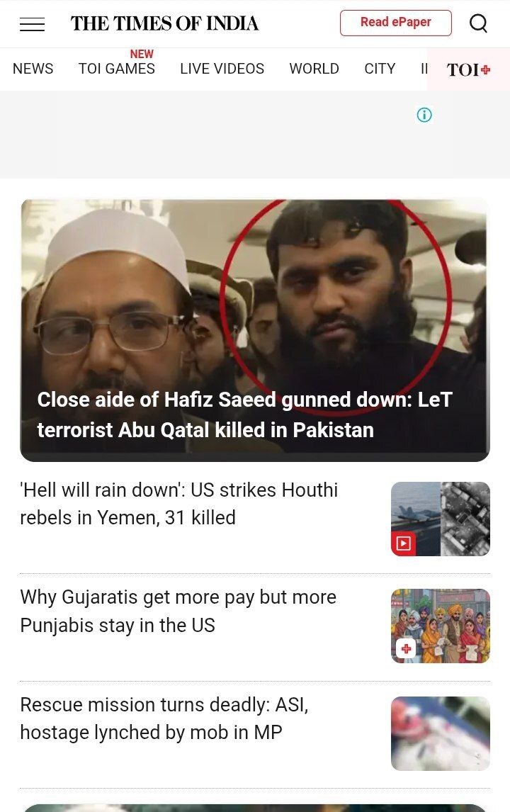Screen dimensions: 510x812
Task: Click the TOI+ badge on Gujaratis thumbnail
Action: coord(406,648)
